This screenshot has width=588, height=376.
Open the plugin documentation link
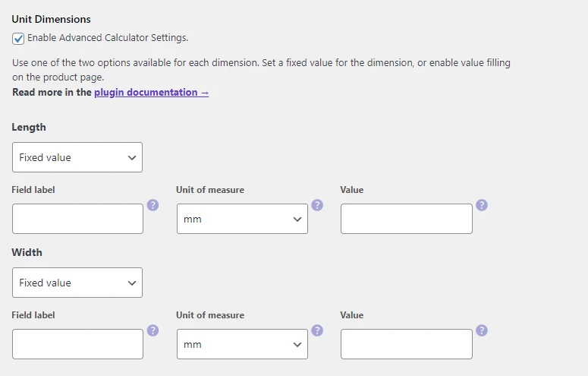pos(151,93)
